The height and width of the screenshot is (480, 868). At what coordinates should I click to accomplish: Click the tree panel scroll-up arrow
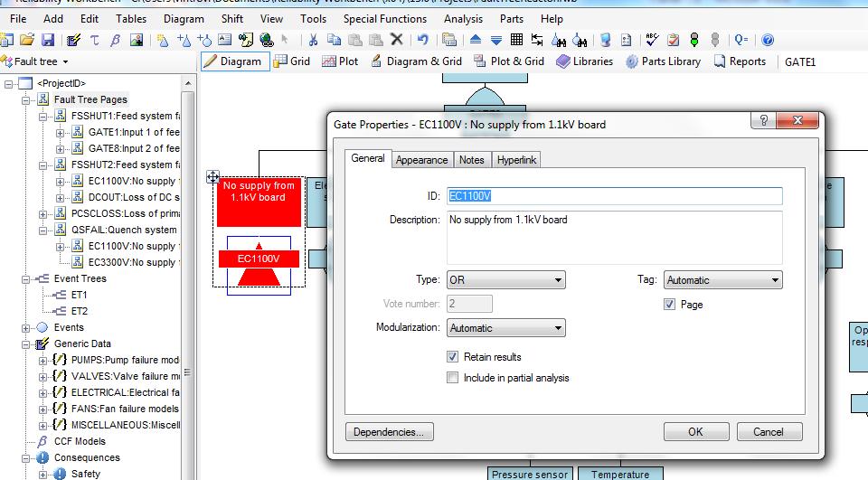pyautogui.click(x=188, y=83)
